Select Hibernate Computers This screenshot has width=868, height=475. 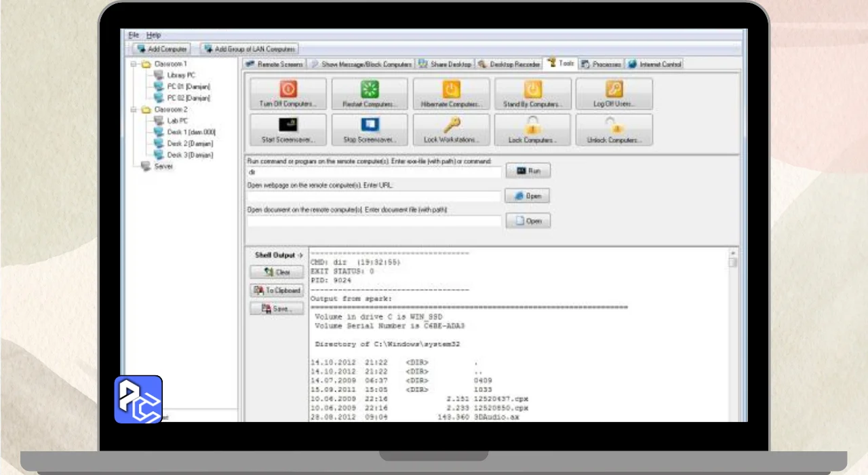[x=451, y=94]
